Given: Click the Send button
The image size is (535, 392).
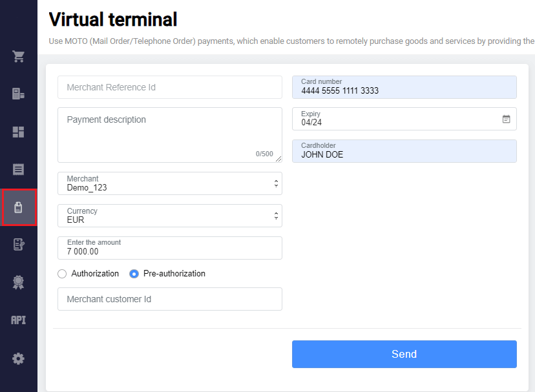Looking at the screenshot, I should [404, 354].
